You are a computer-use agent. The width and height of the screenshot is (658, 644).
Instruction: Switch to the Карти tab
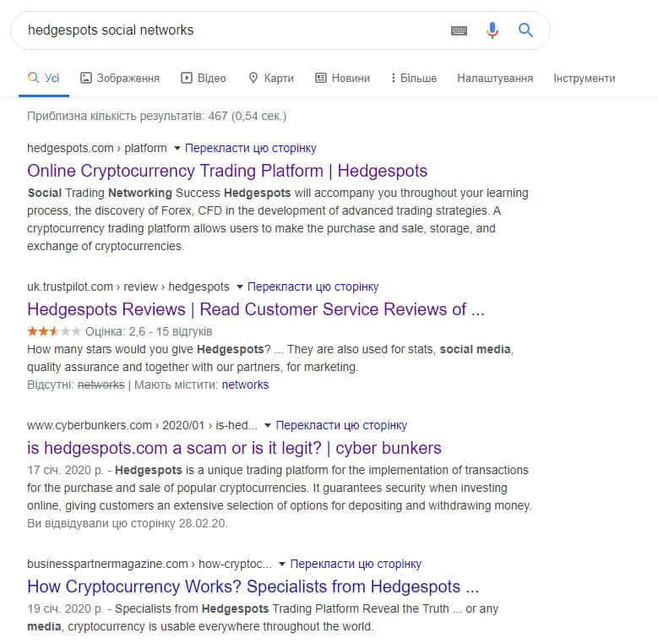[x=271, y=78]
